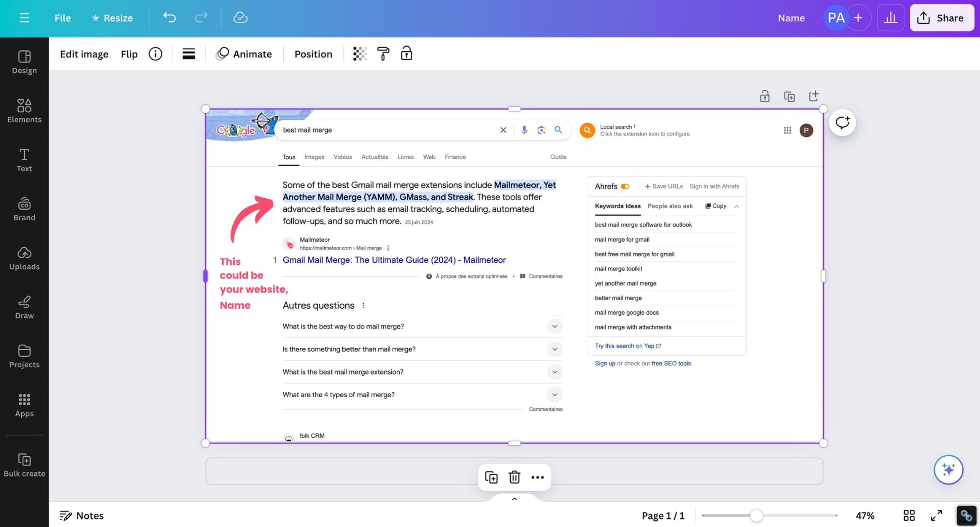This screenshot has width=980, height=527.
Task: Lock the page above canvas
Action: click(x=764, y=96)
